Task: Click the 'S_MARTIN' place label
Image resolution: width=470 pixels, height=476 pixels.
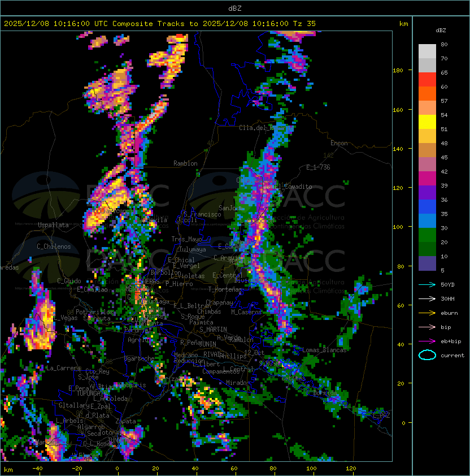Action: pyautogui.click(x=213, y=330)
